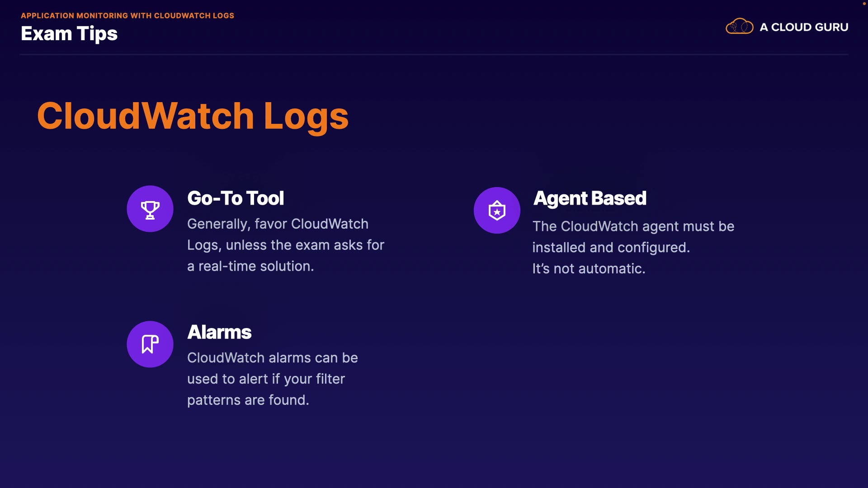Image resolution: width=868 pixels, height=488 pixels.
Task: Click the A Cloud Guru cloud logo
Action: click(739, 27)
